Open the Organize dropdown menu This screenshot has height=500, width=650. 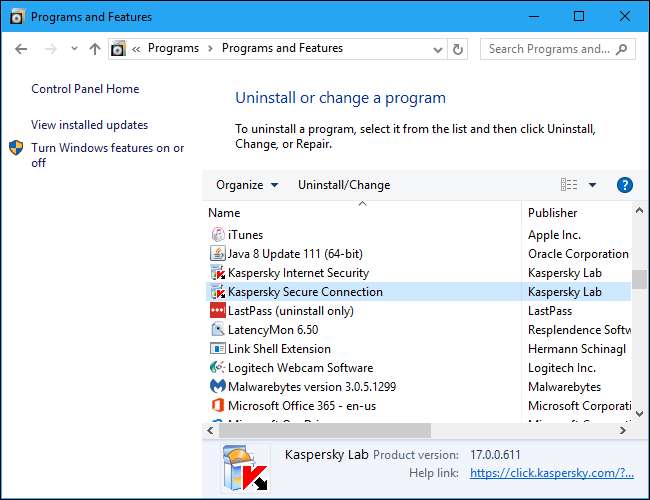(240, 185)
